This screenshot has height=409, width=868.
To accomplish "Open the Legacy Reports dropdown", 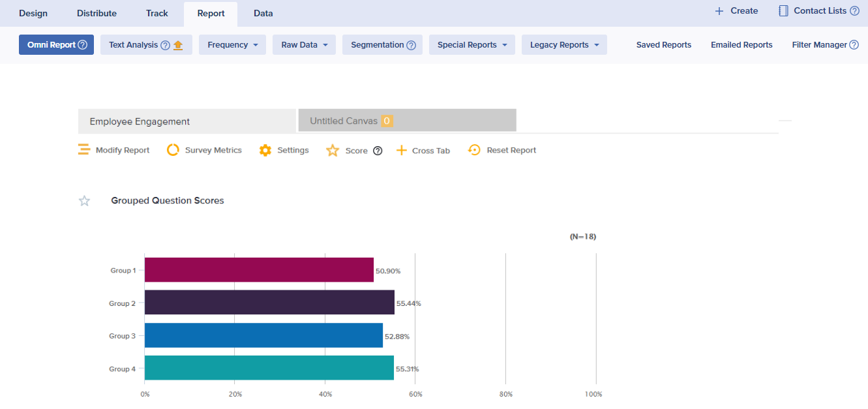I will coord(564,45).
